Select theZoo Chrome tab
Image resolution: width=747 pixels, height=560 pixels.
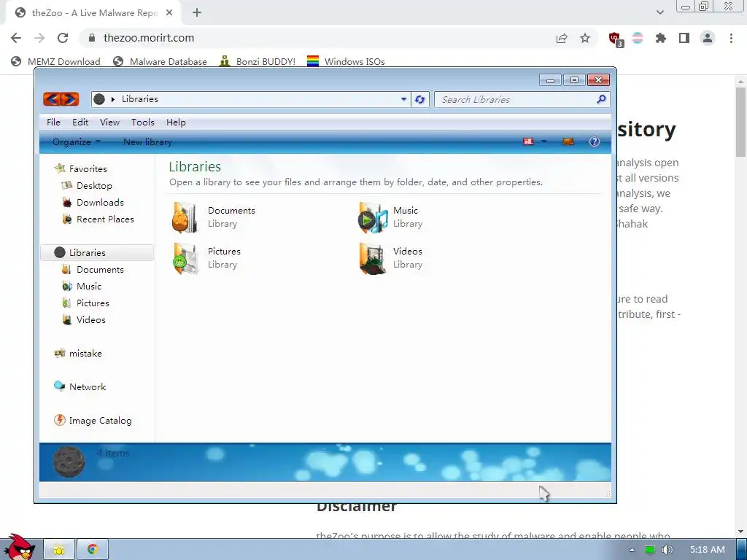click(93, 13)
